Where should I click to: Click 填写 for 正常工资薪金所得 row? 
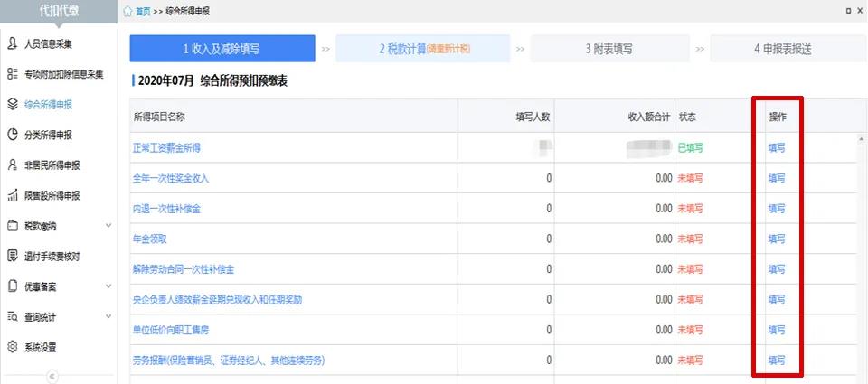click(777, 148)
